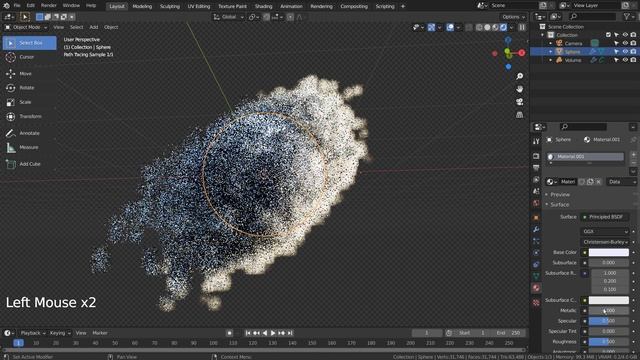The width and height of the screenshot is (640, 360).
Task: Open the Global transform orientation dropdown
Action: click(228, 17)
